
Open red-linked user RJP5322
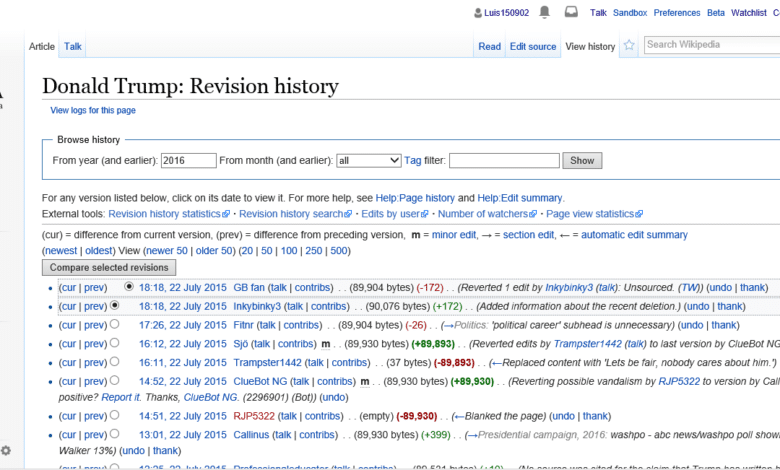point(254,416)
